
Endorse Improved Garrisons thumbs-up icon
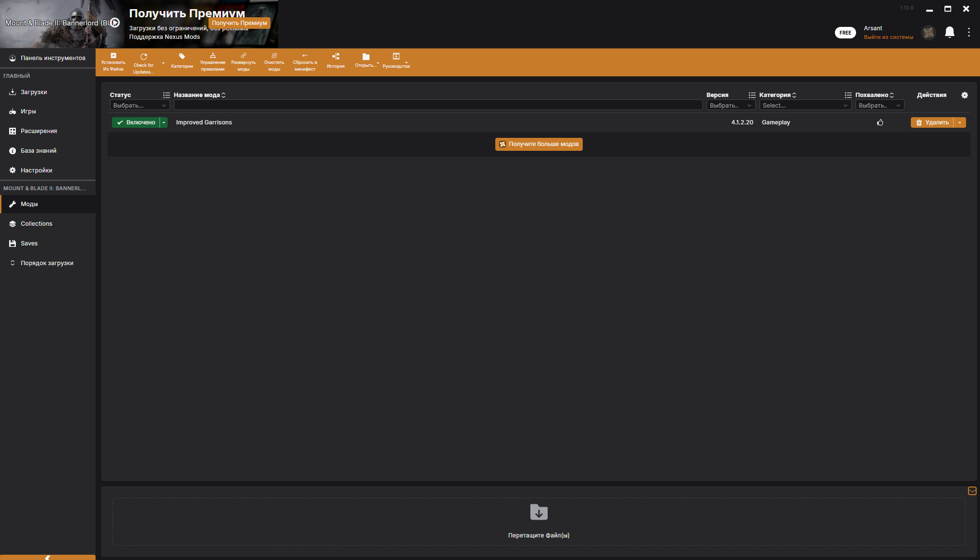880,122
